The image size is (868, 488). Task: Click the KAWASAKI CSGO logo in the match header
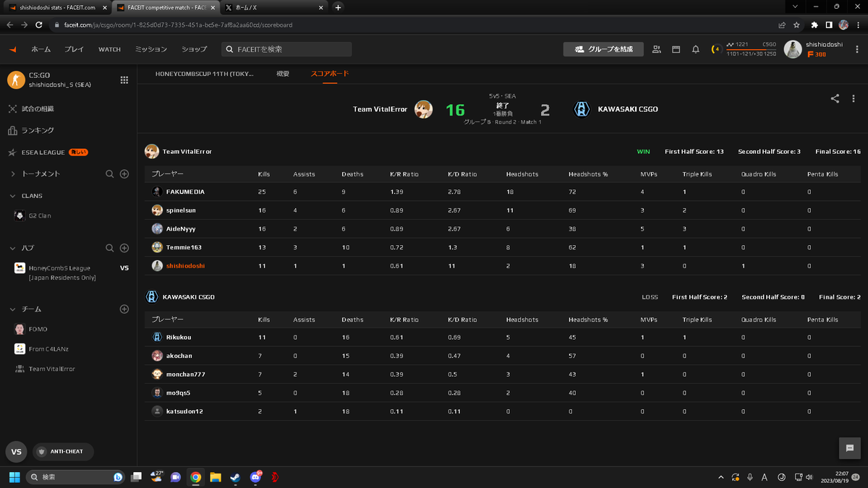point(582,110)
